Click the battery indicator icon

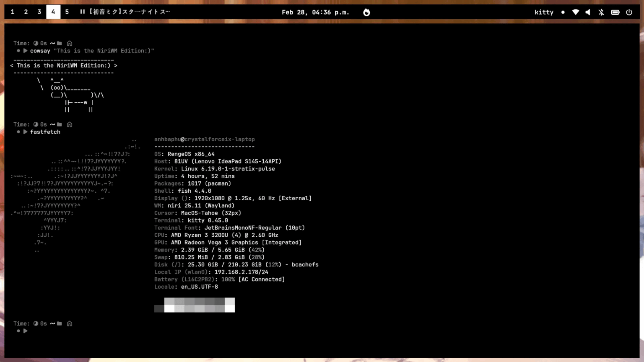615,12
